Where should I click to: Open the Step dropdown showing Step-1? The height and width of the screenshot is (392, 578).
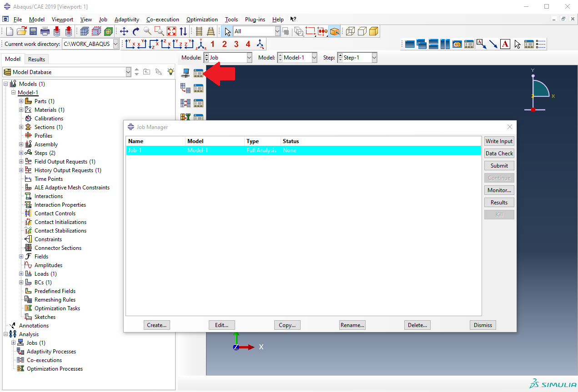357,58
